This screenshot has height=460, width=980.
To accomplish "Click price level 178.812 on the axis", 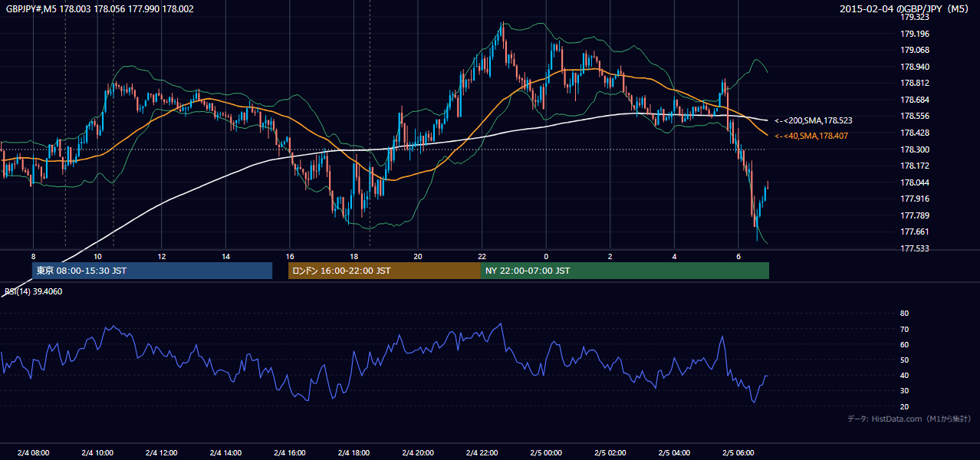I will 914,83.
